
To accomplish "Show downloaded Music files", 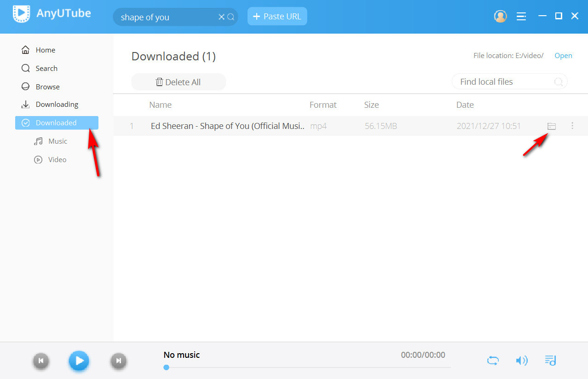I will [x=57, y=141].
